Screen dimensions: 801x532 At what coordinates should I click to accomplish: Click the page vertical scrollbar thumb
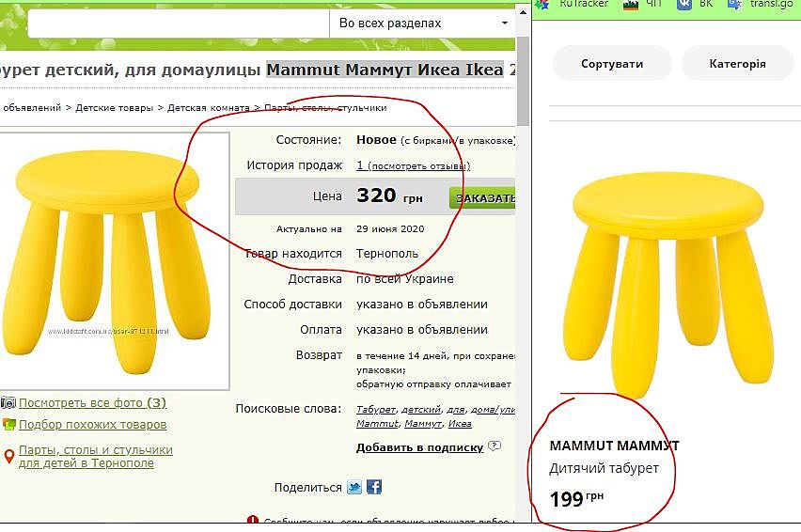coord(522,81)
